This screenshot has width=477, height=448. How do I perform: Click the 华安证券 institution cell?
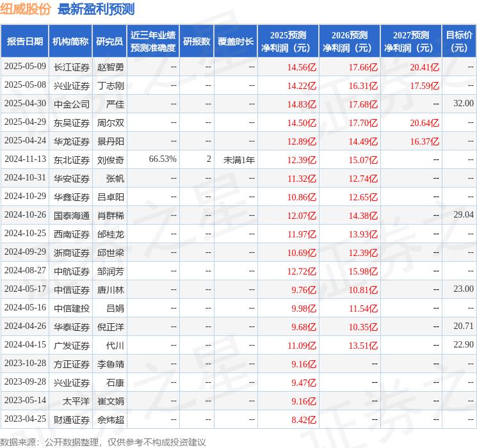coord(72,178)
